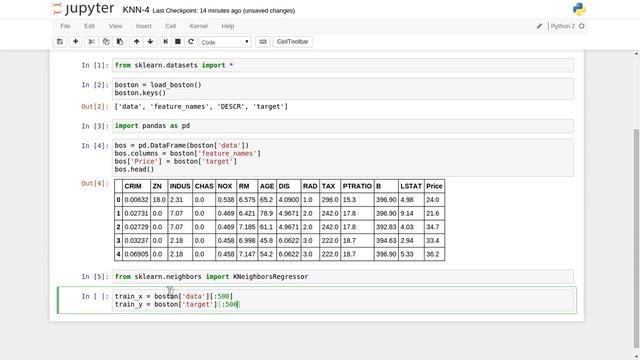Click the TAX column header
The image size is (640, 360).
point(328,186)
